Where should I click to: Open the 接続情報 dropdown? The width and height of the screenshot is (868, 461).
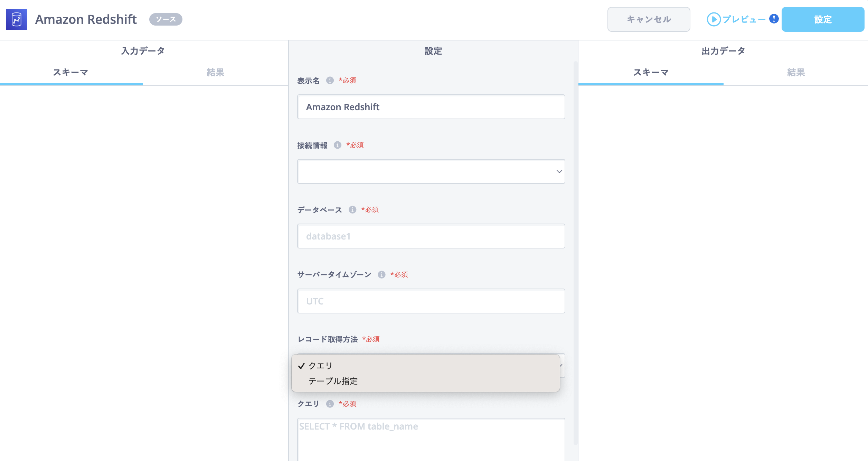431,171
